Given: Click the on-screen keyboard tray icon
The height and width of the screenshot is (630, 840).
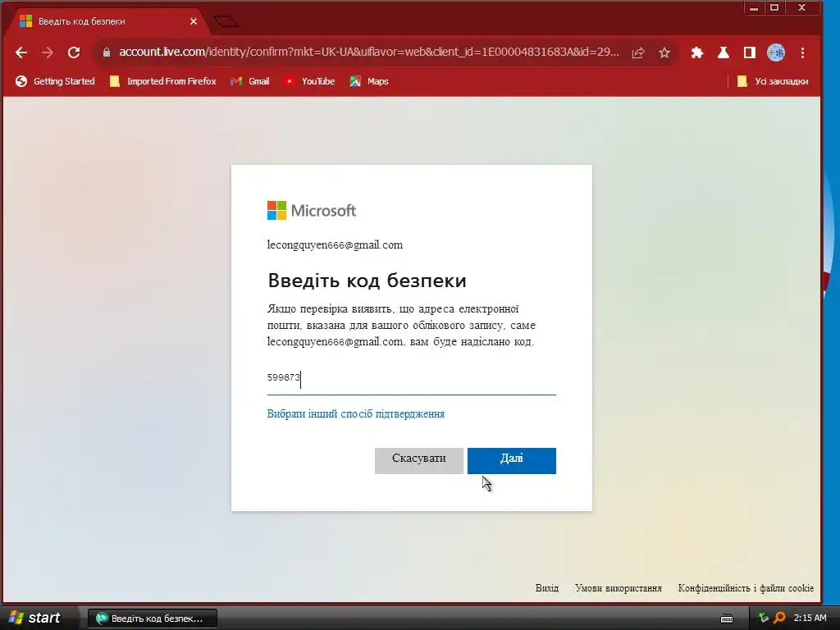Looking at the screenshot, I should pyautogui.click(x=727, y=619).
